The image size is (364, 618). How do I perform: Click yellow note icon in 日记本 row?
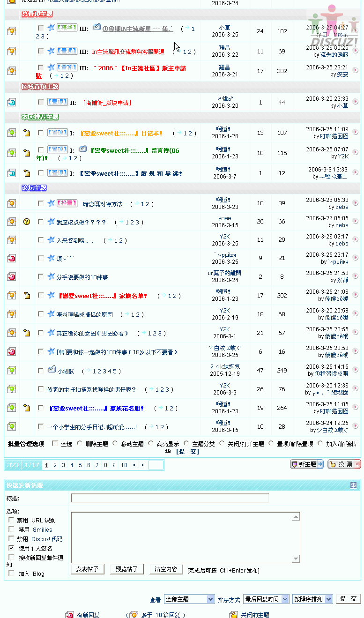tap(27, 133)
